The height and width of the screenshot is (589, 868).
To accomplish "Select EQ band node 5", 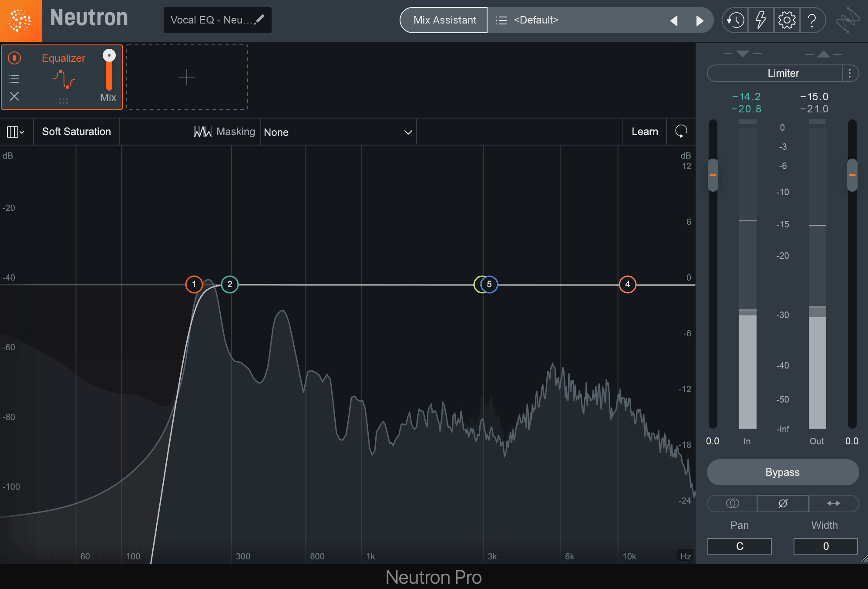I will point(489,284).
